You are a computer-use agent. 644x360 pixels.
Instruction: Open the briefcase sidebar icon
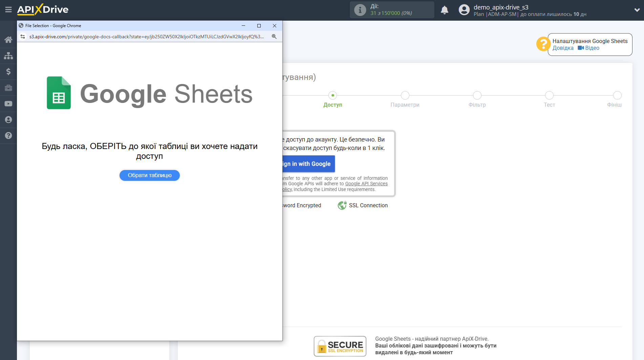(8, 88)
